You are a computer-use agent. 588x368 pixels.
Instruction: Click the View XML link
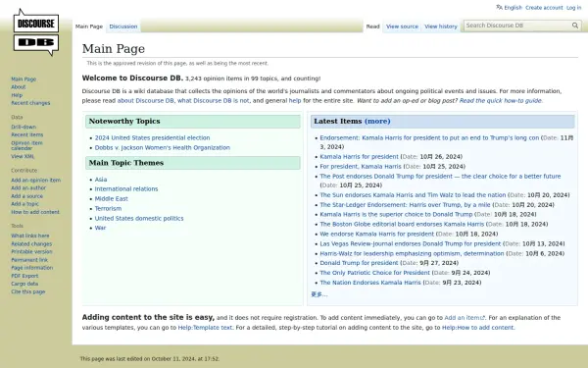tap(23, 157)
